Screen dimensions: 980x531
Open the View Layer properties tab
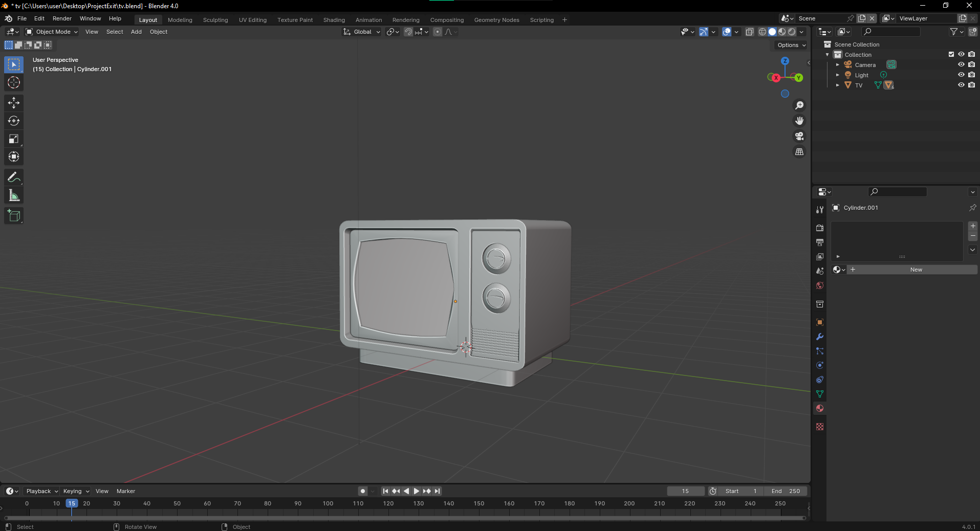point(820,256)
